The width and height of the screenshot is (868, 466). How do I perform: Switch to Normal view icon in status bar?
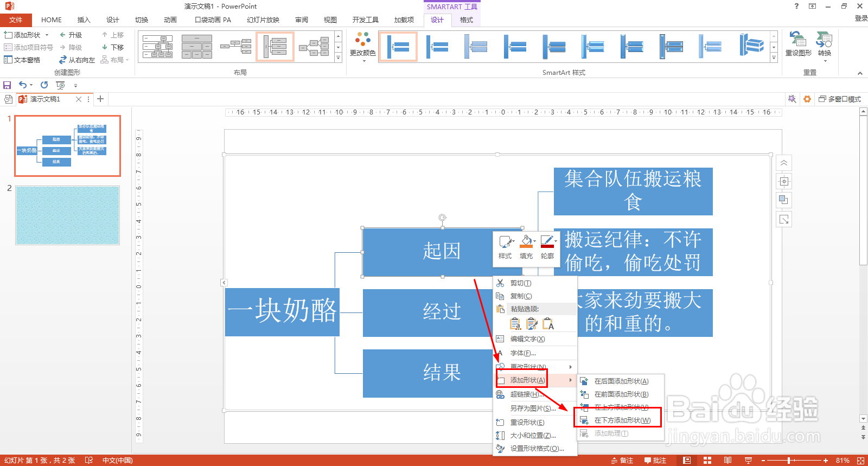pos(687,461)
